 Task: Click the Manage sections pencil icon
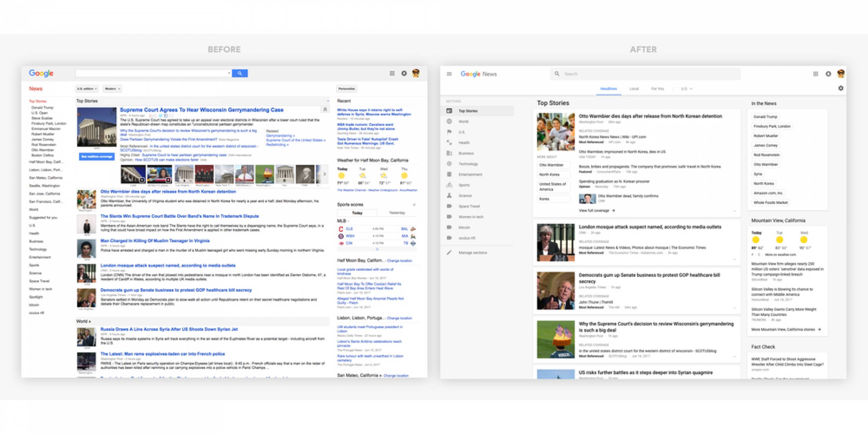click(449, 252)
